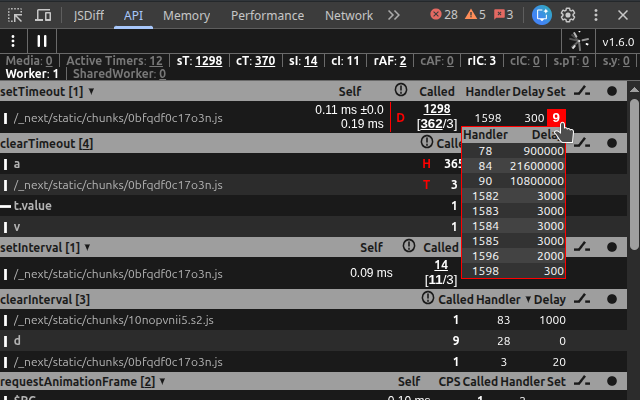Select the API tab

[x=133, y=16]
